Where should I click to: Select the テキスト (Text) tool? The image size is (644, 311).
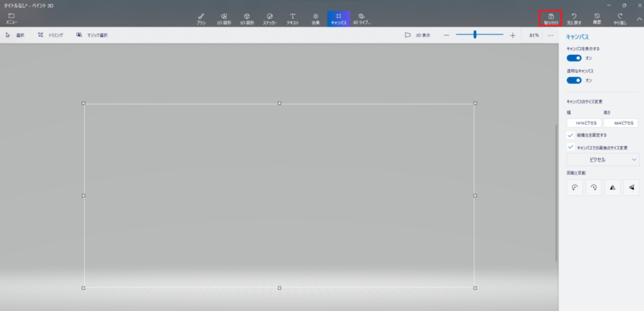pyautogui.click(x=292, y=19)
